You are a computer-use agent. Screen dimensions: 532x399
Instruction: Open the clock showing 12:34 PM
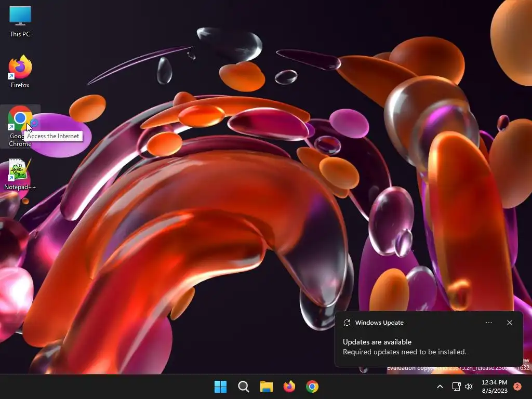click(495, 387)
